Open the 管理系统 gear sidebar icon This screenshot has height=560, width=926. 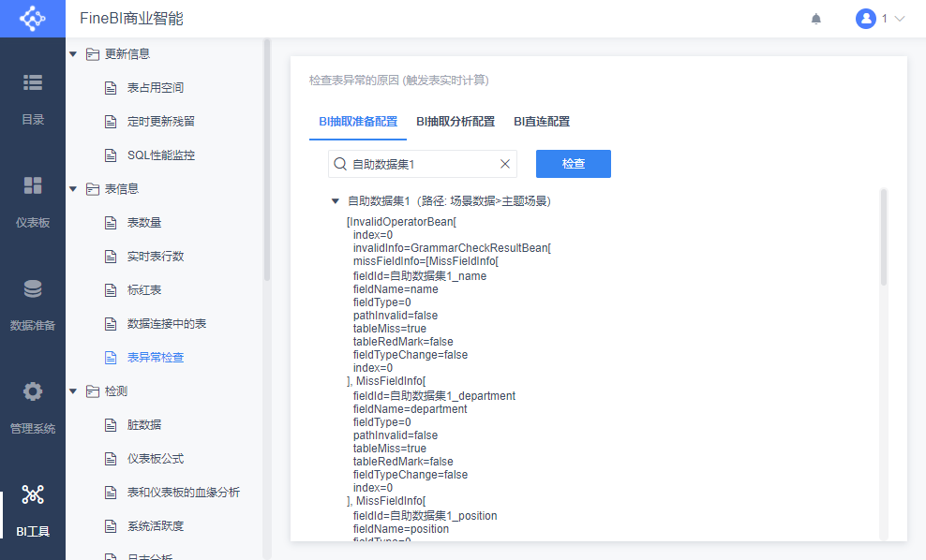point(33,391)
